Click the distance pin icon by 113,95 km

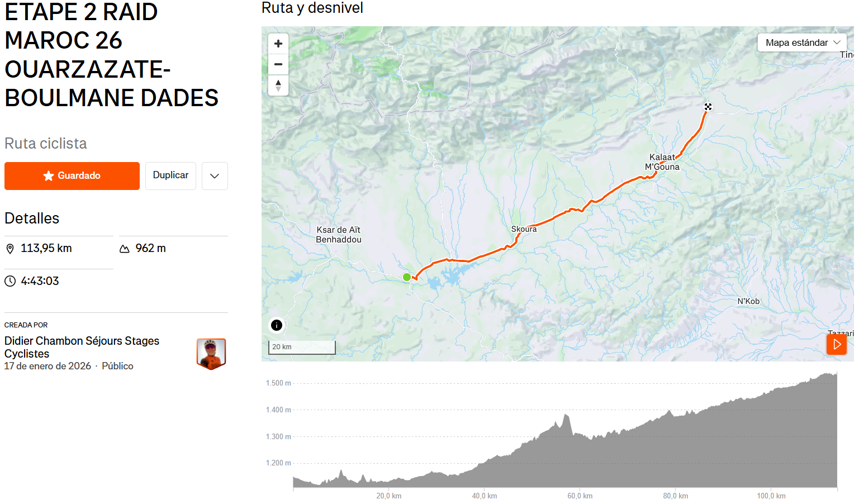pos(10,249)
